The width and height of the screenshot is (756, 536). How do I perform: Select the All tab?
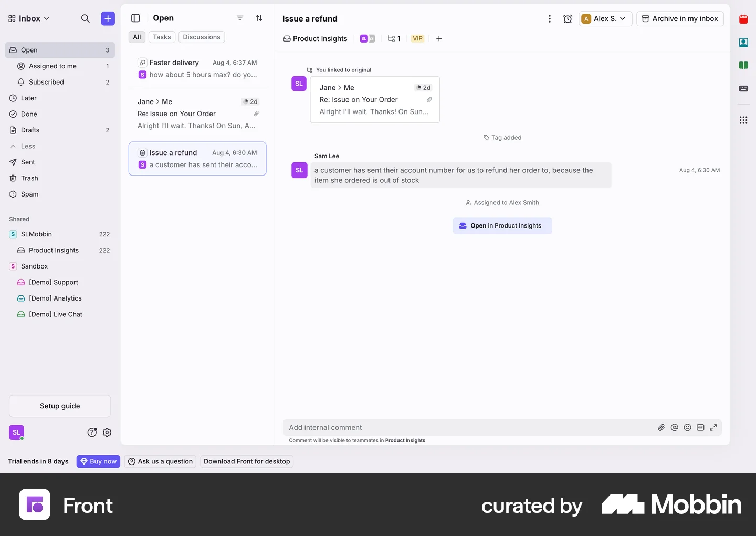click(x=137, y=37)
